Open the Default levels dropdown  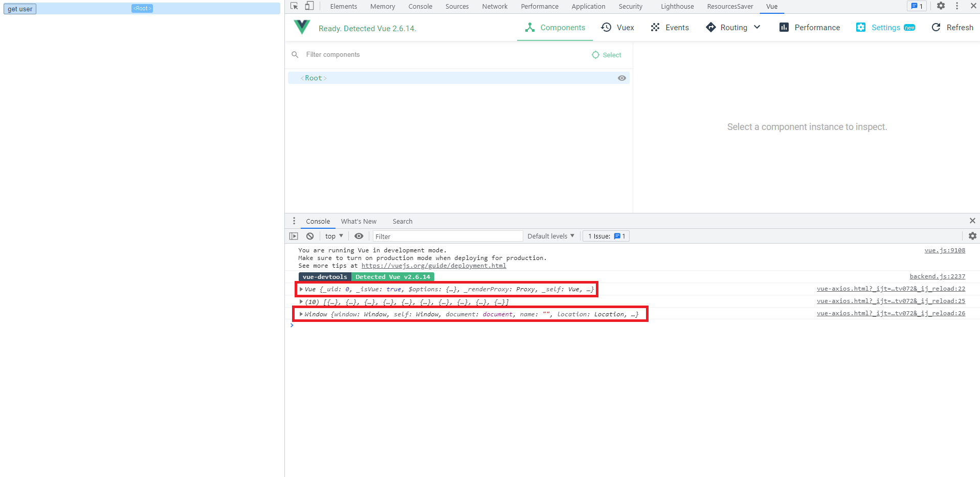click(x=551, y=236)
